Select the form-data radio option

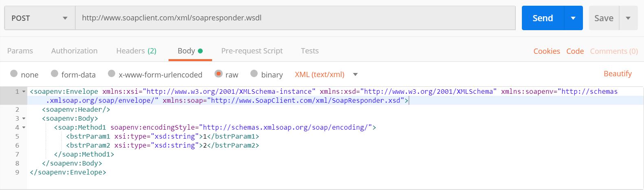pyautogui.click(x=55, y=74)
